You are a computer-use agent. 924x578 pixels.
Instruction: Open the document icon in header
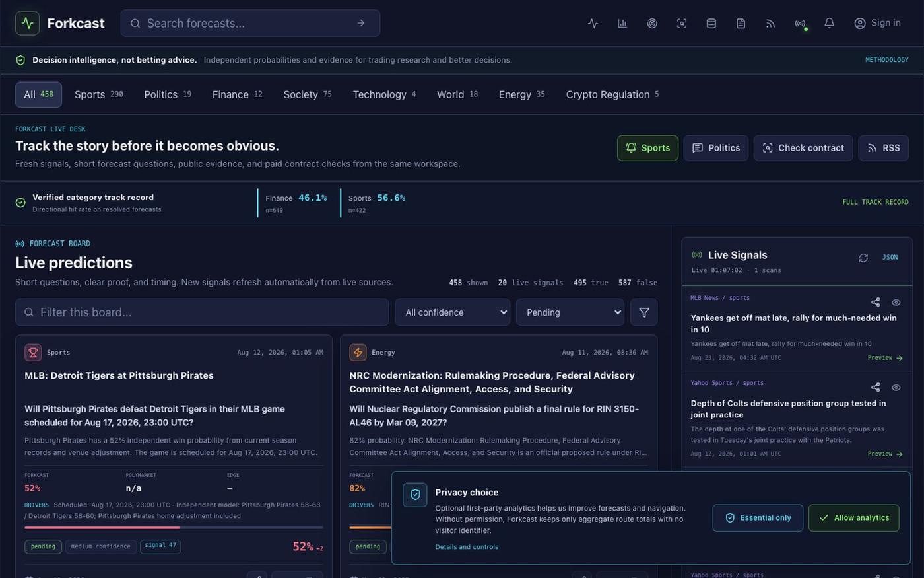741,23
